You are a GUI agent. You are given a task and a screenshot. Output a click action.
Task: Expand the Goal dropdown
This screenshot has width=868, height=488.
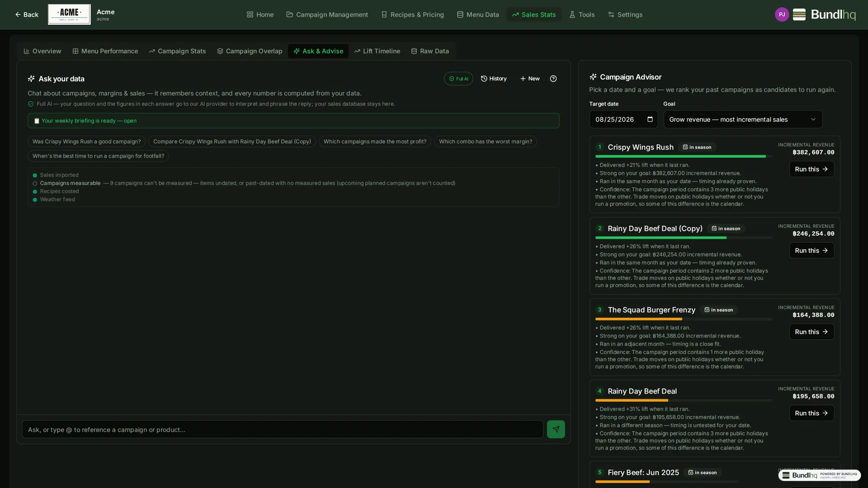(x=743, y=119)
